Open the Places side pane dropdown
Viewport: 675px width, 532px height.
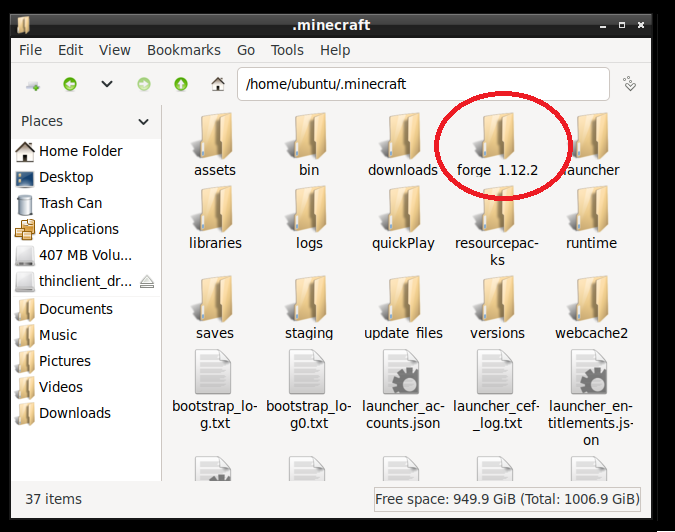pyautogui.click(x=143, y=122)
